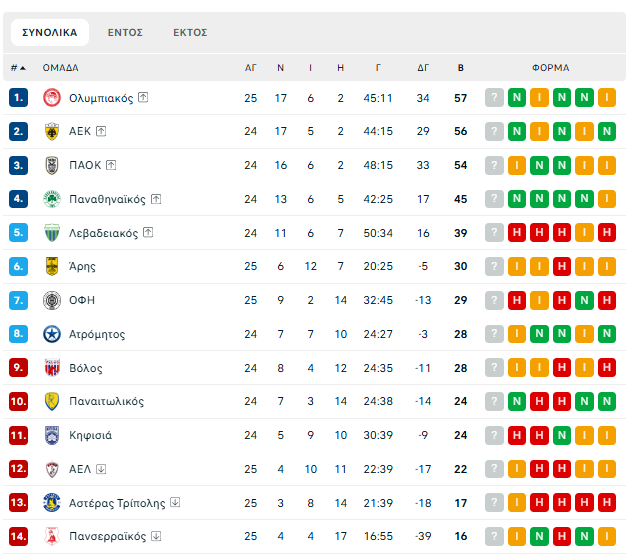Screen dimensions: 633x555
Task: Click the Βόλος team logo
Action: (52, 368)
